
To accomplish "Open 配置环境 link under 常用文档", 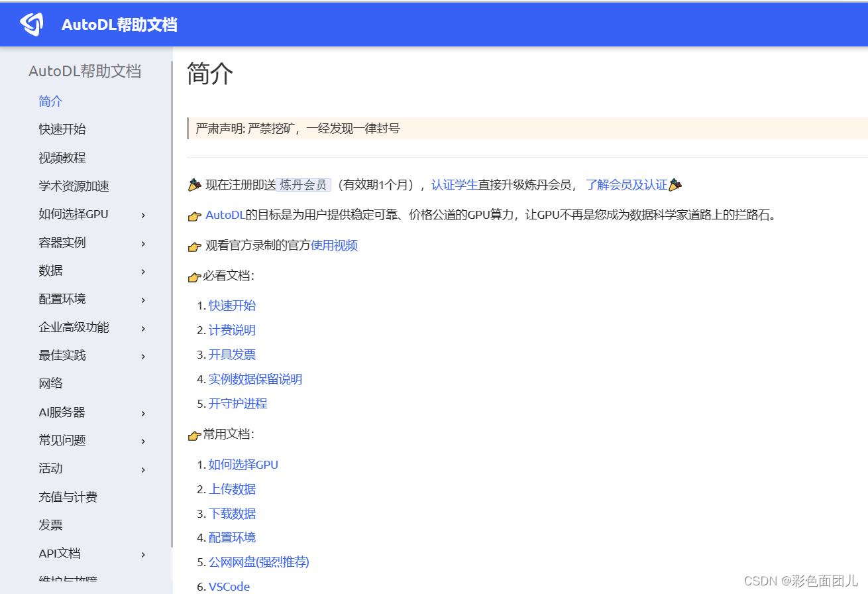I will click(x=232, y=538).
